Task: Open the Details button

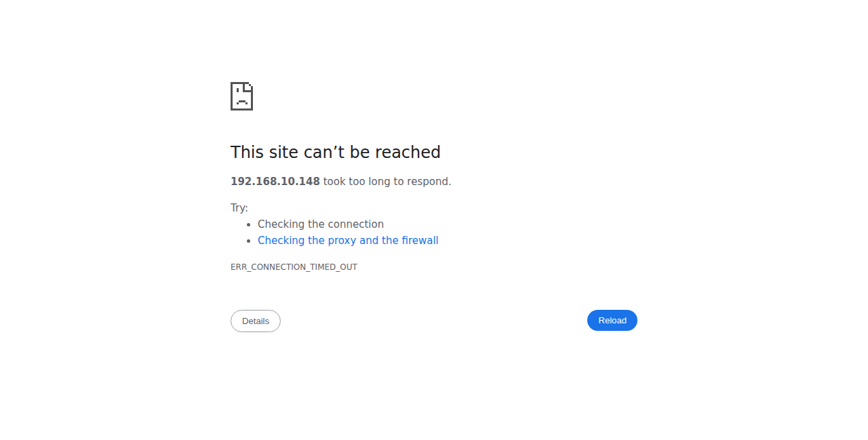Action: click(256, 321)
